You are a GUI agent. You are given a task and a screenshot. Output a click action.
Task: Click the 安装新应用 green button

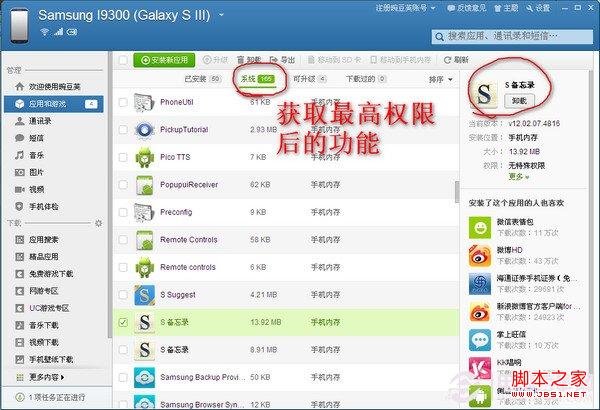164,60
